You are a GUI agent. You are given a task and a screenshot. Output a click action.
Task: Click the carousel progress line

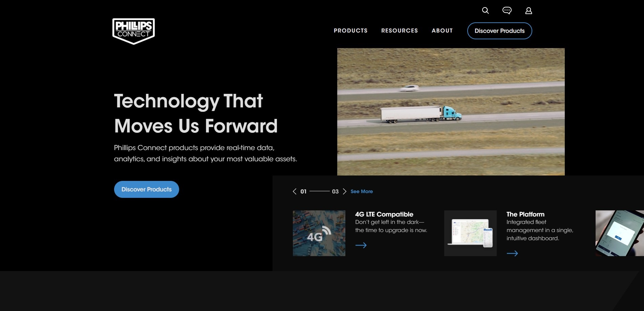[x=319, y=191]
